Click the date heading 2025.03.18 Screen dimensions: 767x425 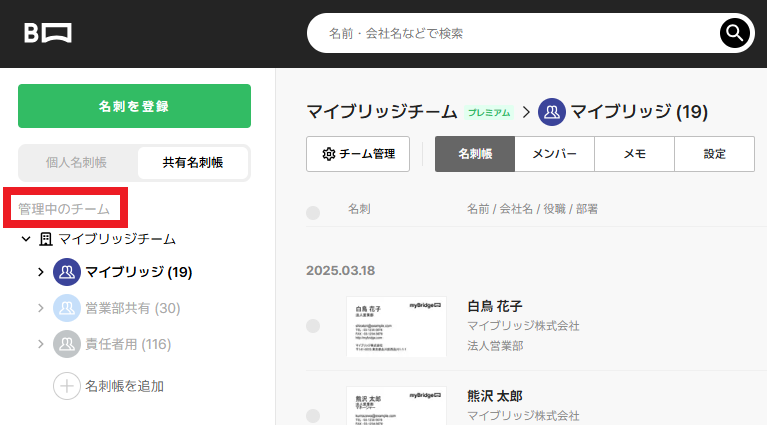coord(340,271)
